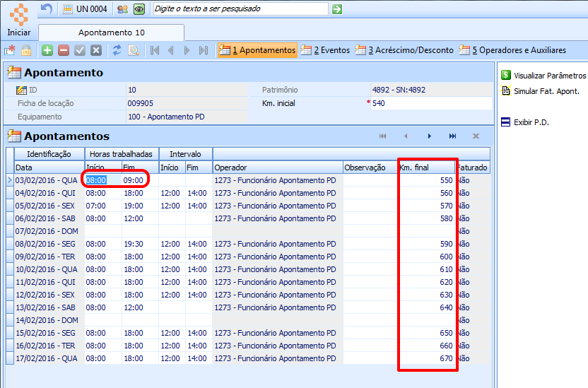Image resolution: width=588 pixels, height=388 pixels.
Task: Confirm with the checkmark icon
Action: pyautogui.click(x=79, y=50)
